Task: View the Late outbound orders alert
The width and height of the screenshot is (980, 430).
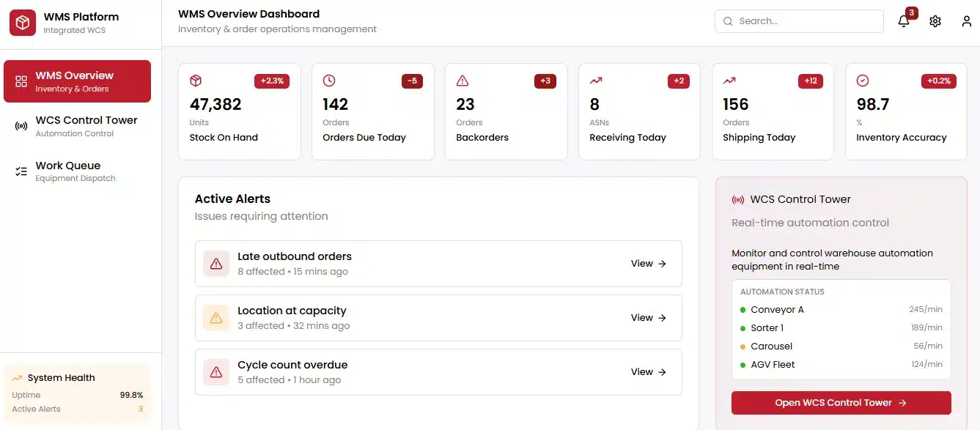Action: (x=648, y=264)
